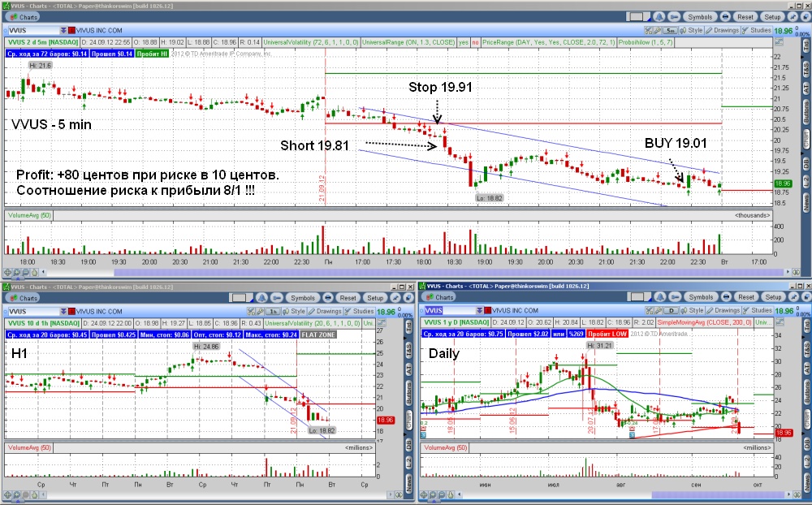Open the alert bell in the H1 chart window
Viewport: 812px width, 505px height.
click(261, 298)
